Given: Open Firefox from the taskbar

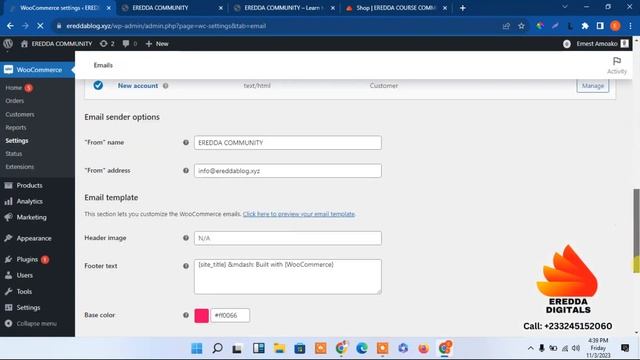Looking at the screenshot, I should 424,348.
